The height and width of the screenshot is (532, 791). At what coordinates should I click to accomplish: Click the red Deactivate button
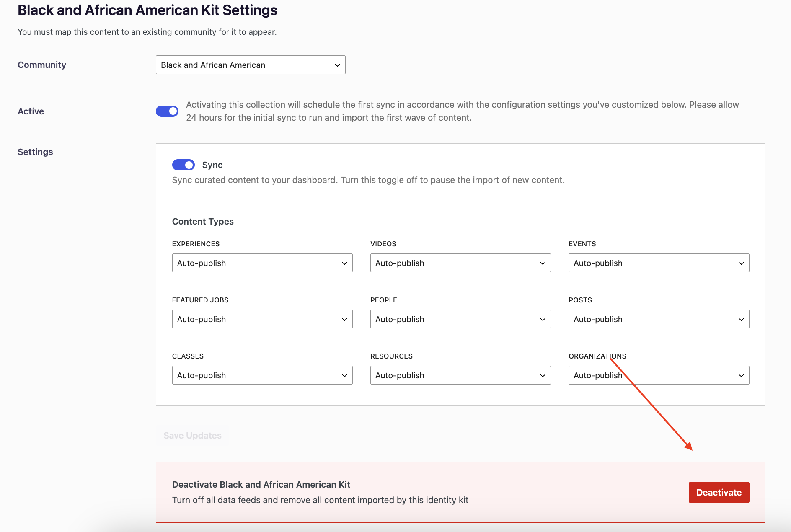pos(719,492)
